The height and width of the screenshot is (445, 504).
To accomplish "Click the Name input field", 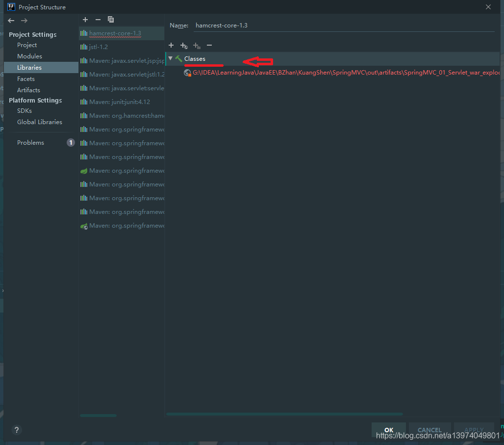I will 344,26.
